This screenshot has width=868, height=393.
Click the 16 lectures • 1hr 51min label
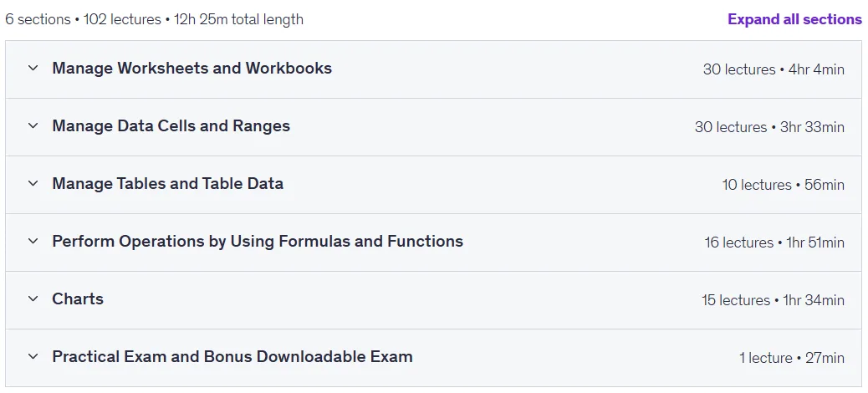click(x=774, y=242)
